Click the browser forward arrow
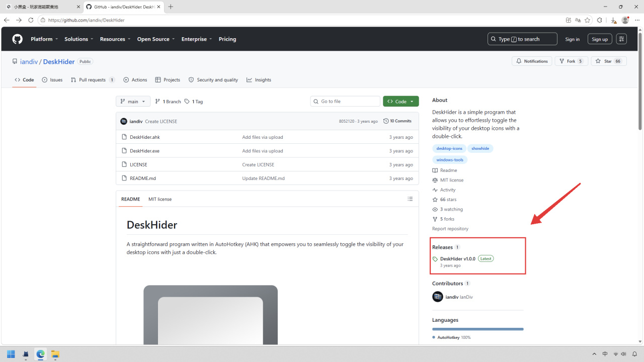 click(19, 20)
